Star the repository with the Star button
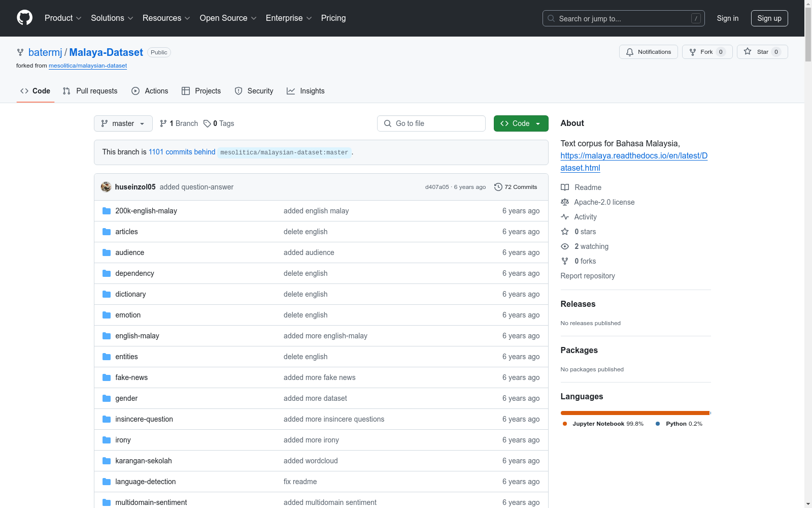812x508 pixels. [762, 52]
